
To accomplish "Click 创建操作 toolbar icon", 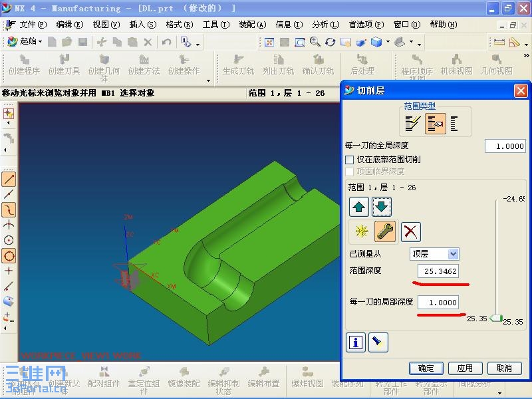I will click(x=184, y=65).
